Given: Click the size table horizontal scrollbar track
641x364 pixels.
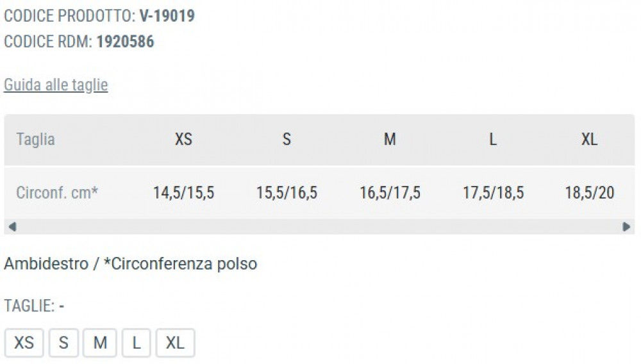Looking at the screenshot, I should (319, 226).
